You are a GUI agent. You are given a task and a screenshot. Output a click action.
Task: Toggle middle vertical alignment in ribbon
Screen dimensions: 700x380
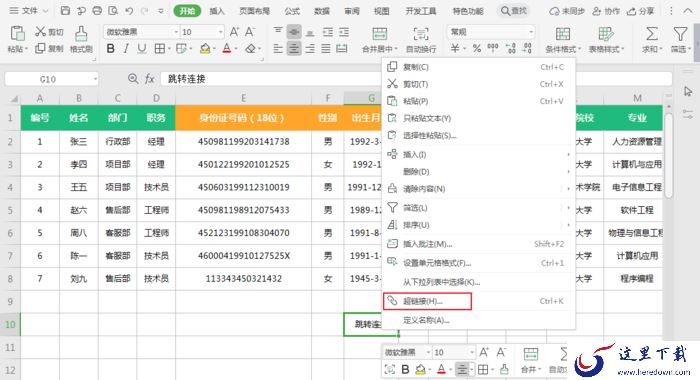pos(294,32)
